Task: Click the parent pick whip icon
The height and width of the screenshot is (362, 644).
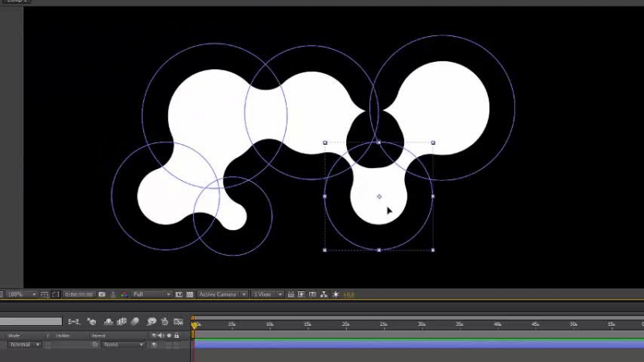Action: click(95, 345)
